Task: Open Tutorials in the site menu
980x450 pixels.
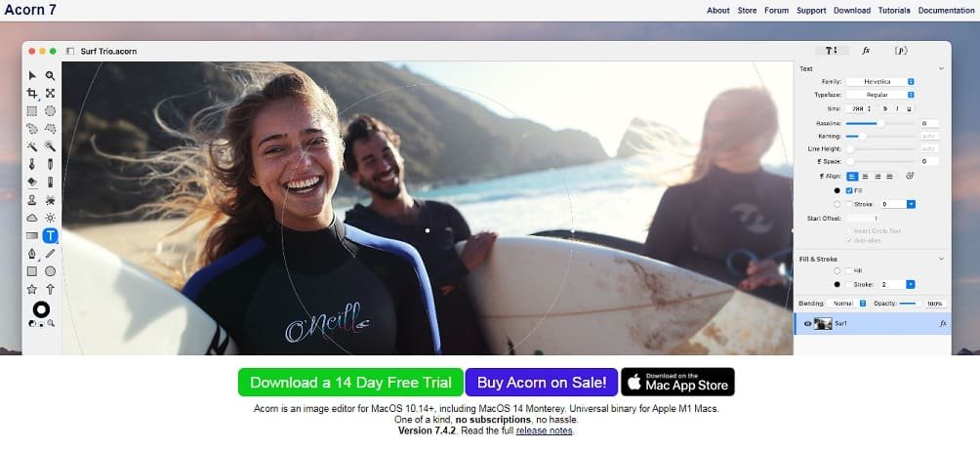Action: (x=894, y=11)
